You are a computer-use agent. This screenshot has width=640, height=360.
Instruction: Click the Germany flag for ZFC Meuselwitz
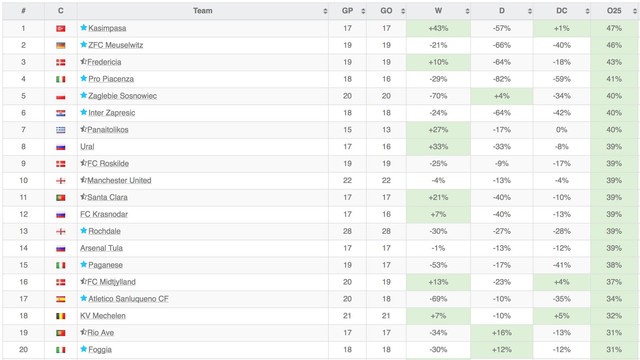(x=61, y=45)
